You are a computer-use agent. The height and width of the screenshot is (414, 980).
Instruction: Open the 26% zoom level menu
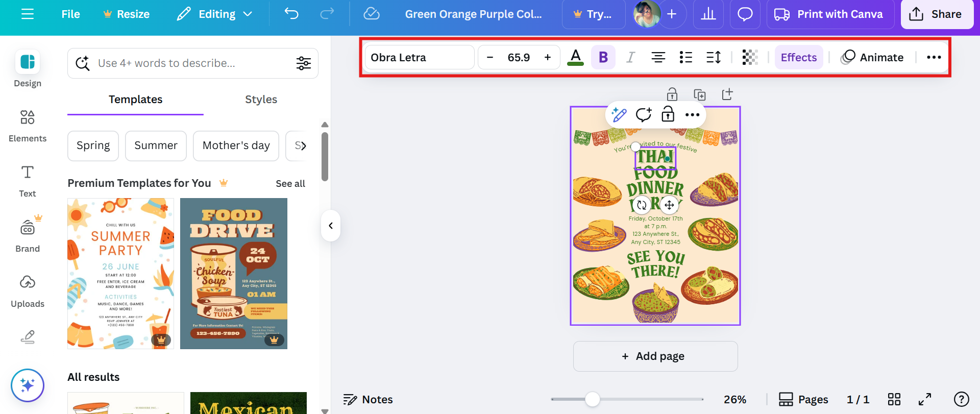(735, 400)
